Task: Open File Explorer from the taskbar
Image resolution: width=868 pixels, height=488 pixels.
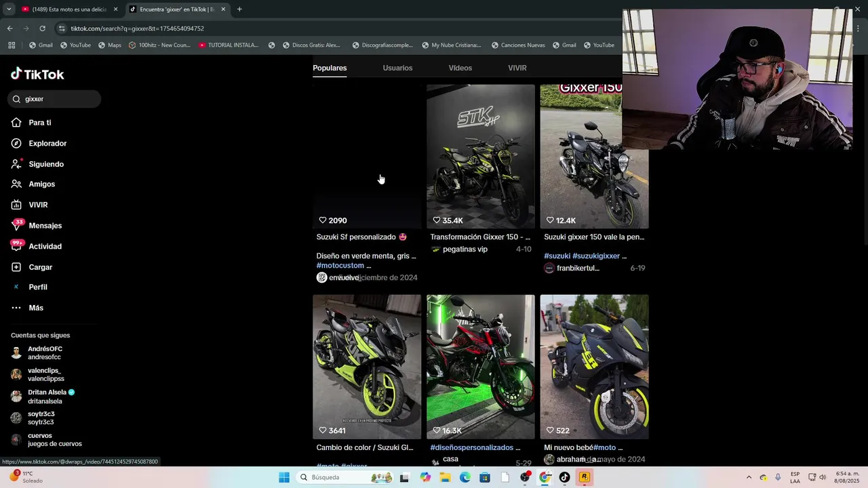Action: pyautogui.click(x=445, y=477)
